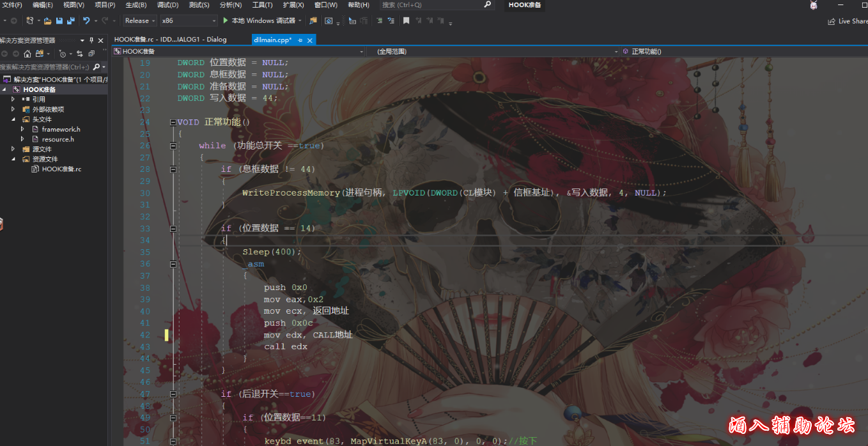The image size is (868, 446).
Task: Switch to the HOOK准备.rc Dialog tab
Action: [170, 40]
